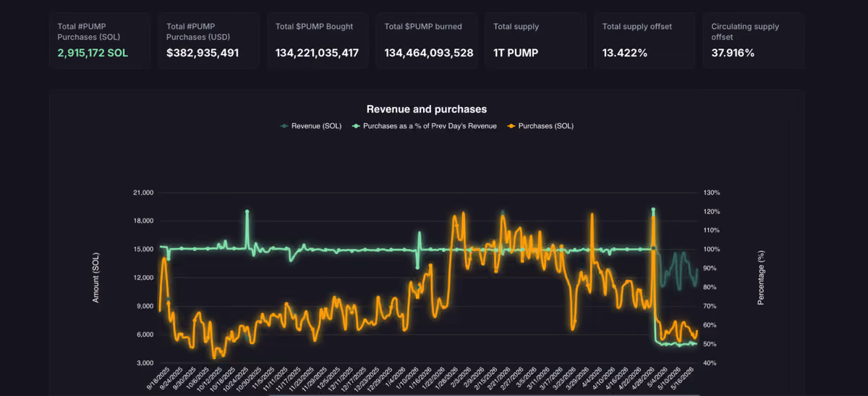Select the 134,221,035,417 value
The image size is (868, 396).
click(x=317, y=53)
